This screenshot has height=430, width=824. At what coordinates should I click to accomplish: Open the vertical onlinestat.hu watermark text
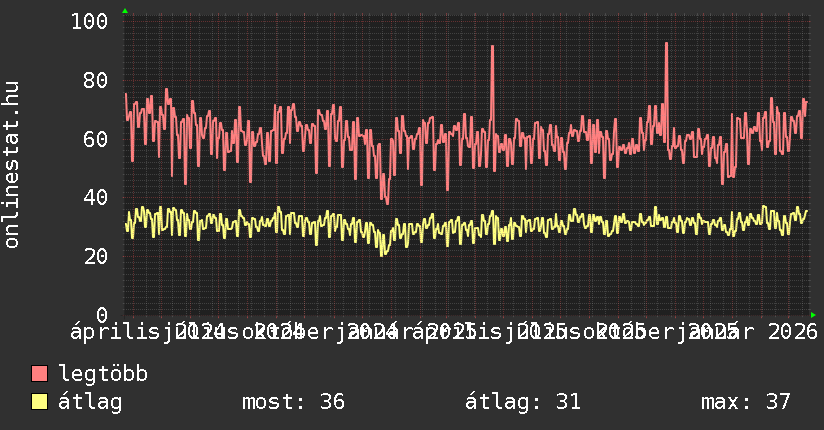(12, 165)
